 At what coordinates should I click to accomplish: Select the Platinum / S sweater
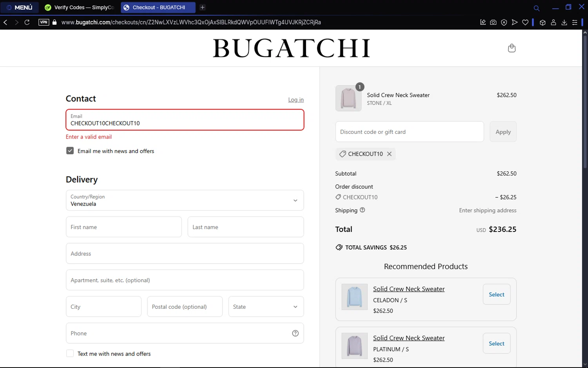click(497, 343)
